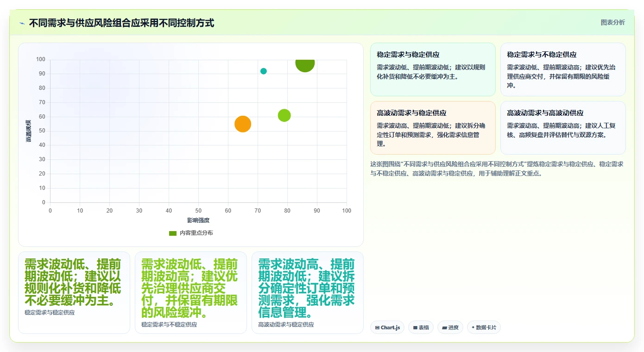Click the dark green large-text data card

click(74, 293)
